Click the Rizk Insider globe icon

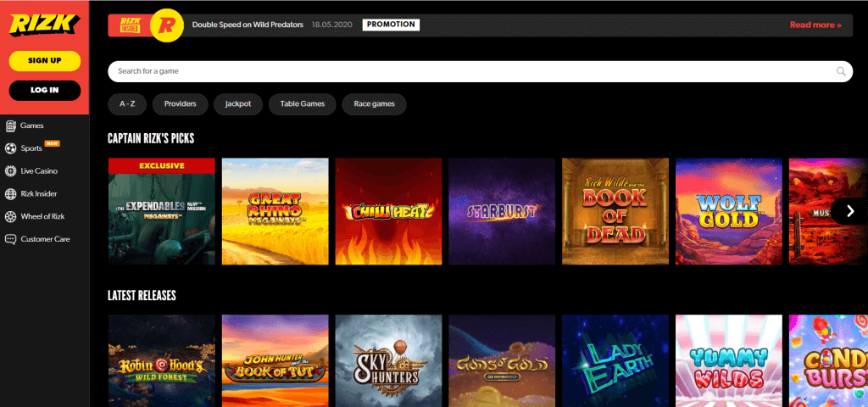10,194
